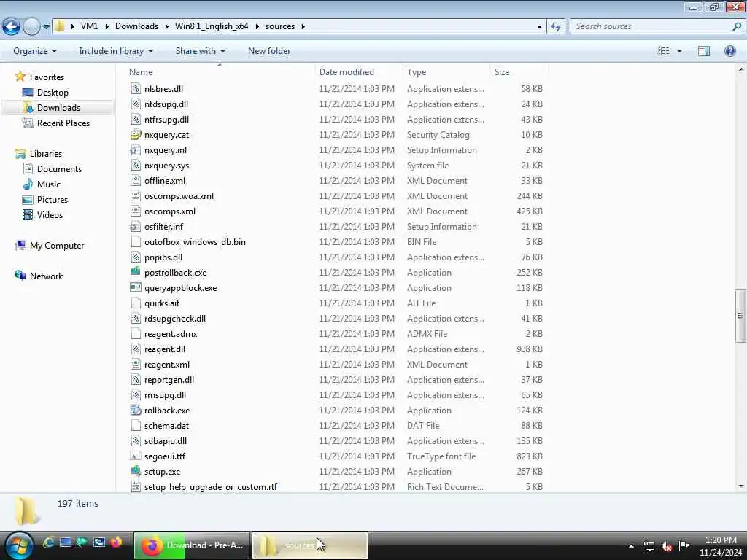
Task: Select the queryappblock.exe application icon
Action: pyautogui.click(x=136, y=287)
